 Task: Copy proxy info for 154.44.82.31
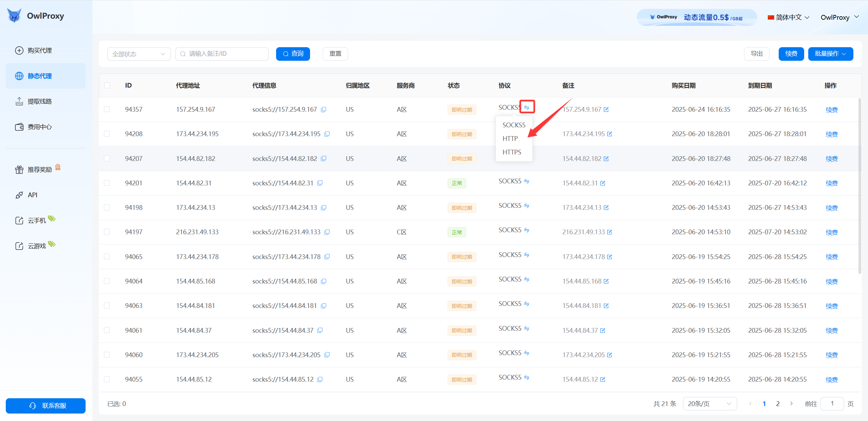[320, 183]
